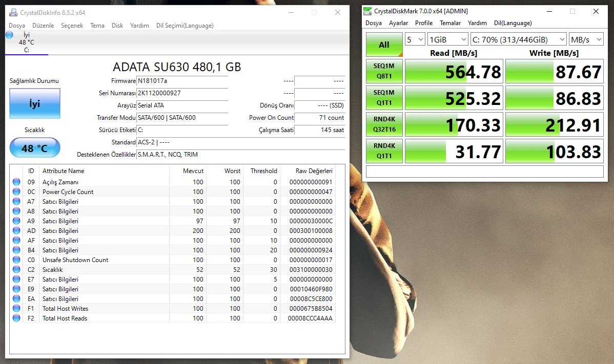Click status orb of Açılış Zamanı row
The image size is (614, 364).
pos(16,182)
